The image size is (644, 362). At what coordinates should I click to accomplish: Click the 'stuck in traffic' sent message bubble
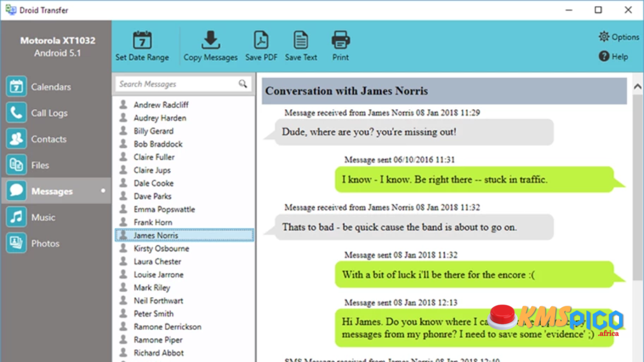click(x=474, y=179)
